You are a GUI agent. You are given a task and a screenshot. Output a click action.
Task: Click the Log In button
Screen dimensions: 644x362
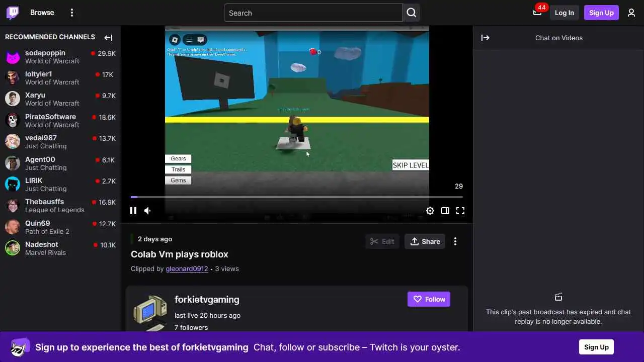[565, 13]
